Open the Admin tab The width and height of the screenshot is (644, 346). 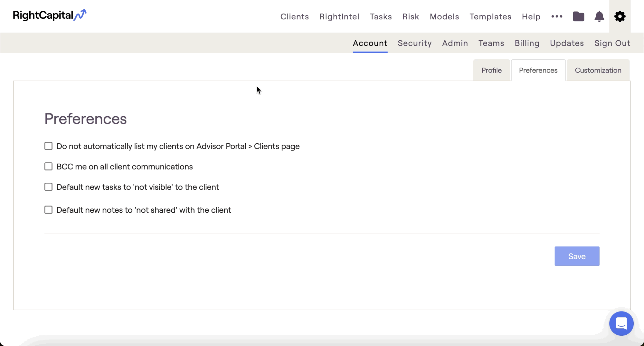[455, 43]
